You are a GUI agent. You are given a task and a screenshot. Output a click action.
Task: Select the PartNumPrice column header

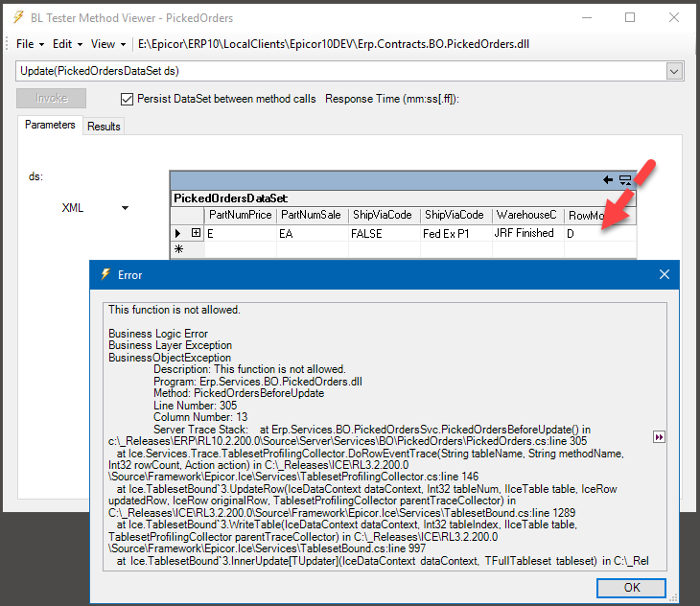pos(240,216)
